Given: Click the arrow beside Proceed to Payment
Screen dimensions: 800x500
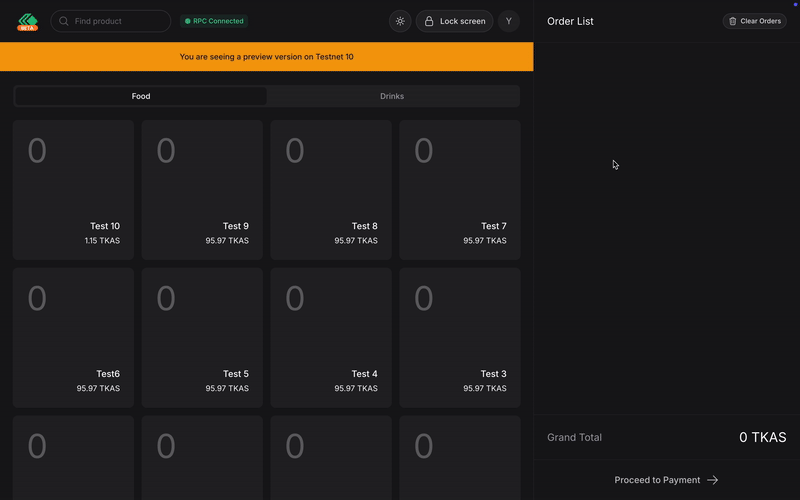Looking at the screenshot, I should click(713, 480).
